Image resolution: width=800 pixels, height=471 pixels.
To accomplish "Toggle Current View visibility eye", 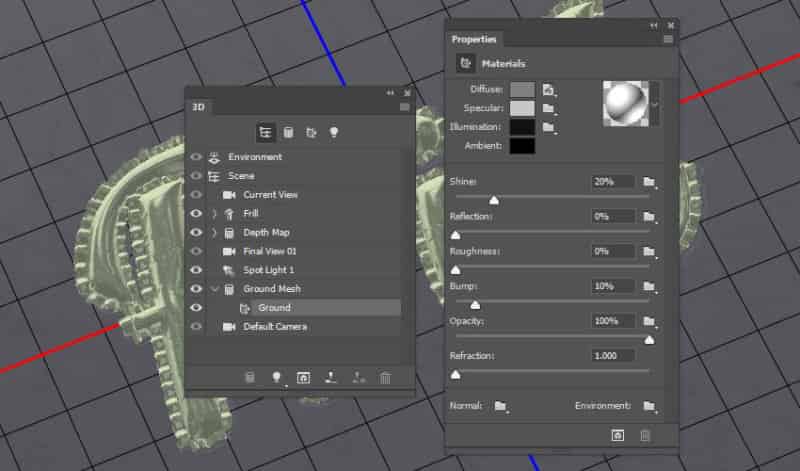I will (x=196, y=194).
